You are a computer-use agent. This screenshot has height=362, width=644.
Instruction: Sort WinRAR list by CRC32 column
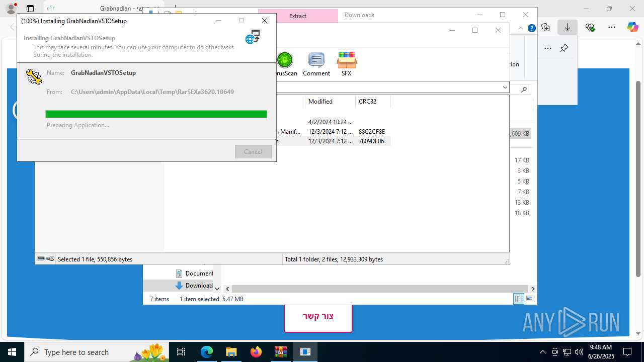pyautogui.click(x=373, y=102)
